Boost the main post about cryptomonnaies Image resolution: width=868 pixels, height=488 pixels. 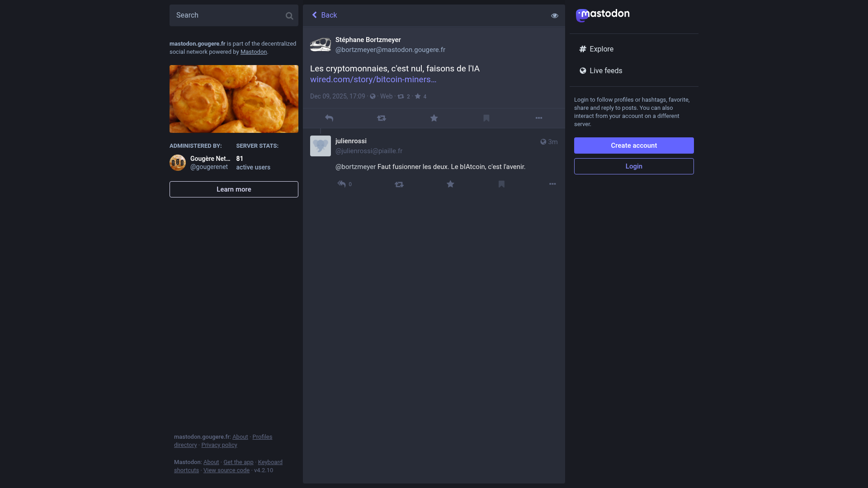click(x=382, y=118)
